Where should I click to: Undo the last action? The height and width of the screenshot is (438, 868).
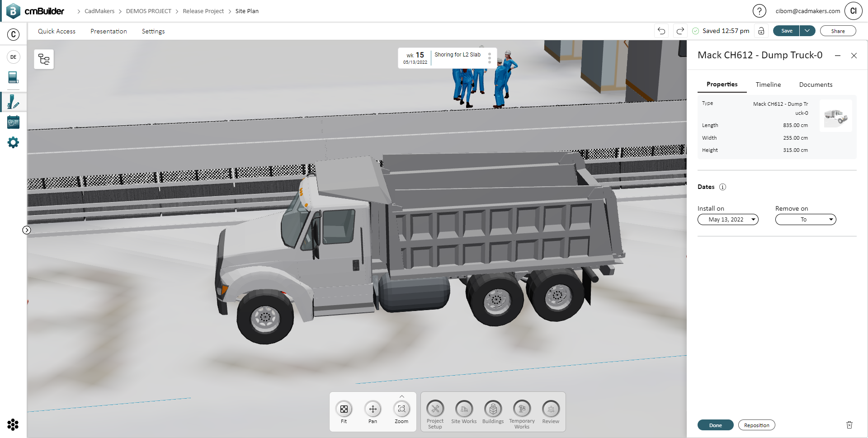(661, 31)
